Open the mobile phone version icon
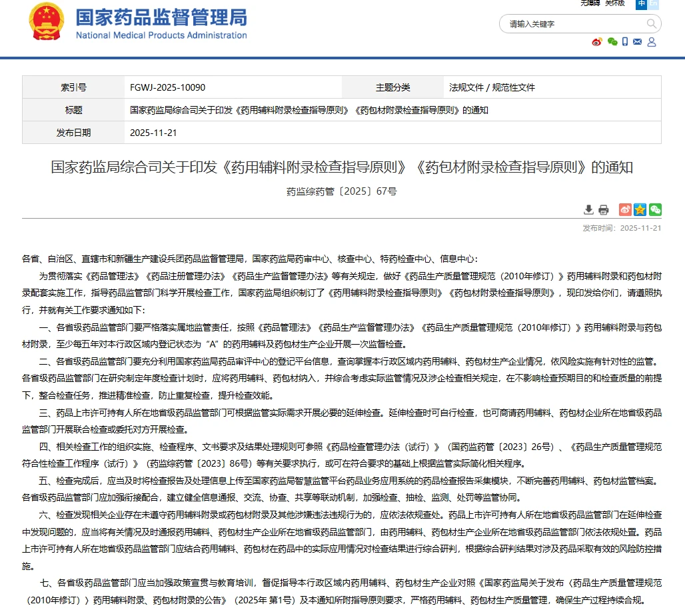 coord(625,42)
